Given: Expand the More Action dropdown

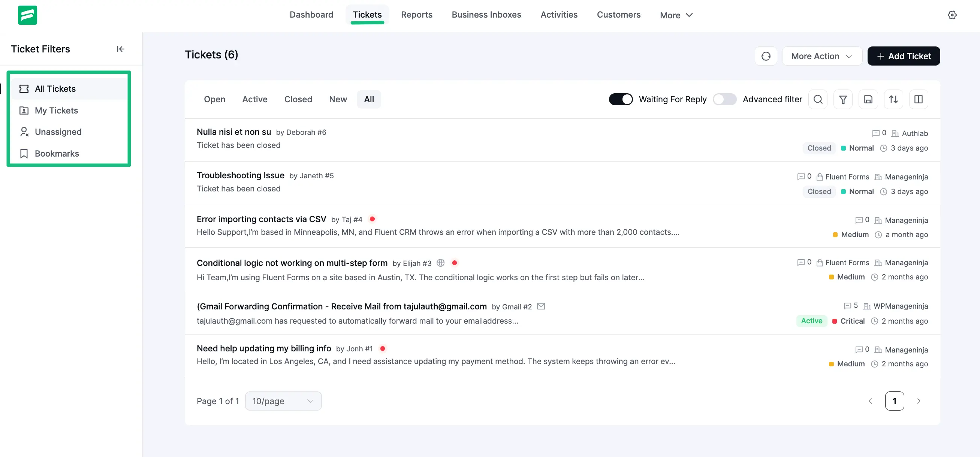Looking at the screenshot, I should coord(822,56).
